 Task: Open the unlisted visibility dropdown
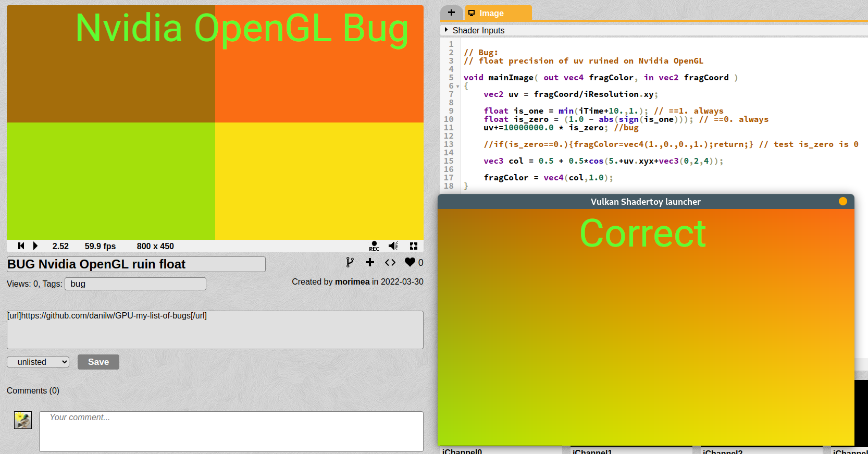point(38,362)
